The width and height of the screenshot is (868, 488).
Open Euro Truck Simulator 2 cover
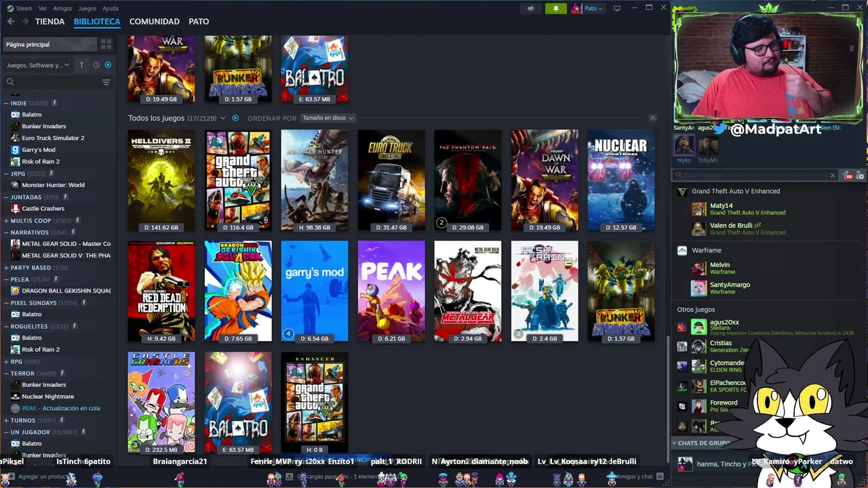coord(391,180)
